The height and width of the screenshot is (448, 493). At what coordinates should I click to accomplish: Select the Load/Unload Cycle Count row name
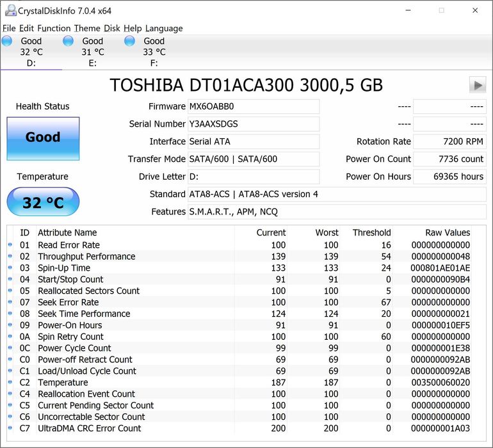pyautogui.click(x=87, y=371)
